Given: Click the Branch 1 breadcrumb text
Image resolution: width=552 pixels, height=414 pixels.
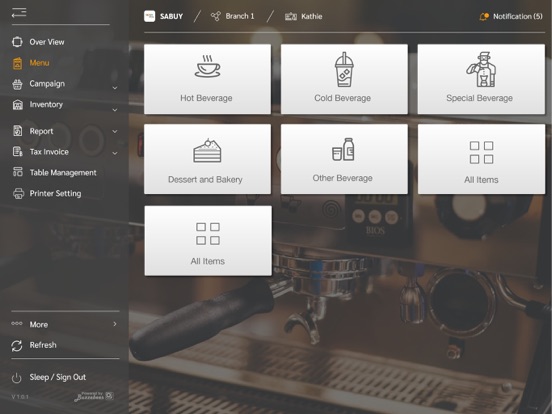Looking at the screenshot, I should coord(240,16).
